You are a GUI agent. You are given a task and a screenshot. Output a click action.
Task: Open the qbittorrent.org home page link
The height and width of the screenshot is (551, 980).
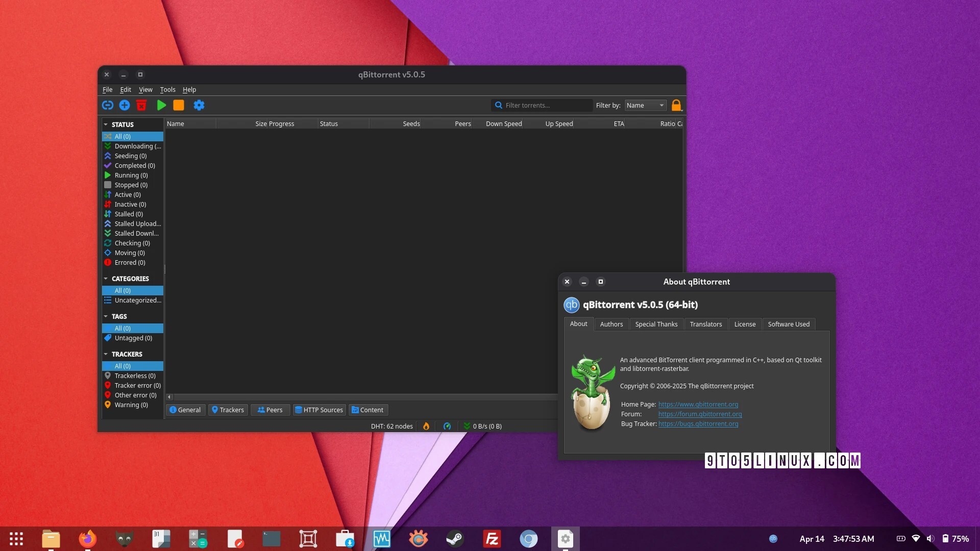pyautogui.click(x=698, y=404)
